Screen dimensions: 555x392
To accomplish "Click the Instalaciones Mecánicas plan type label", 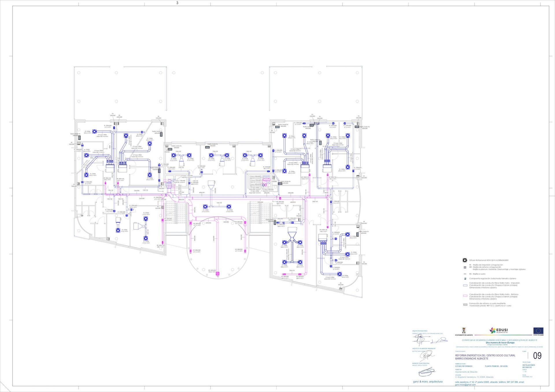I will 529,366.
